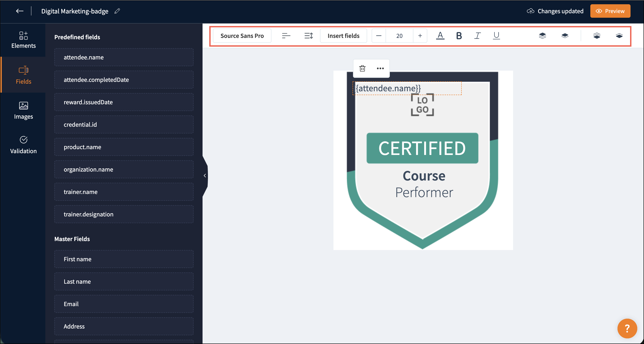Click the back arrow in header
This screenshot has width=644, height=344.
20,11
